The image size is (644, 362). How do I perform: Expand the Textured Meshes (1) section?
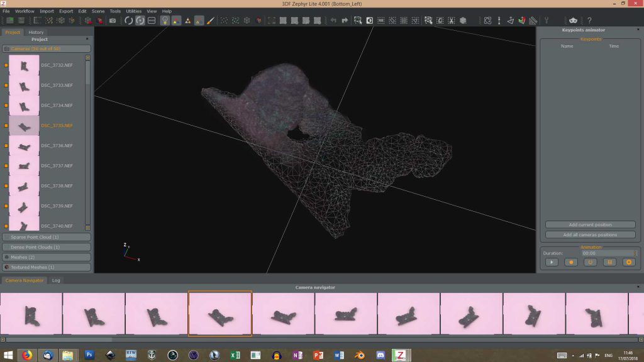click(47, 267)
